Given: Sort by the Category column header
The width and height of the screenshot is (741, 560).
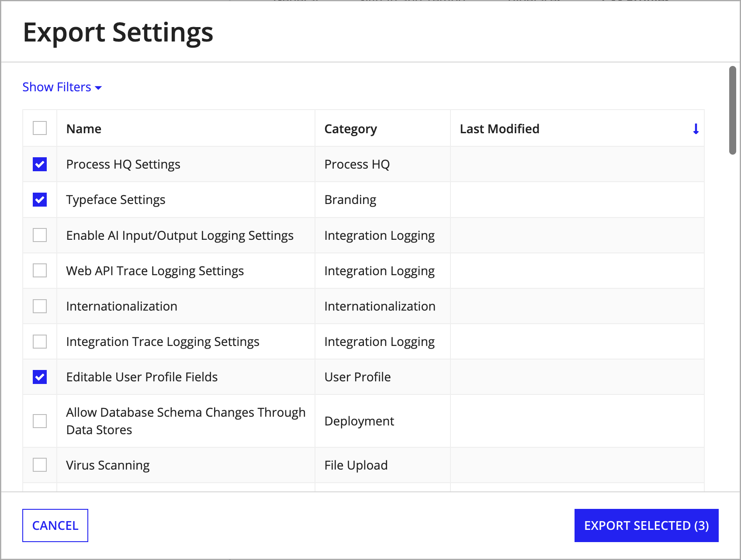Looking at the screenshot, I should 350,129.
